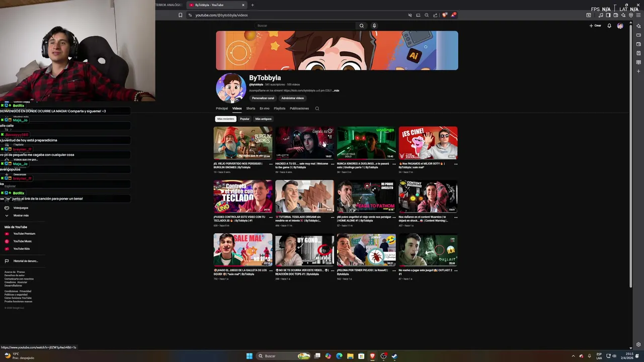Expand channel description with ...más
Image resolution: width=644 pixels, height=362 pixels.
point(336,90)
